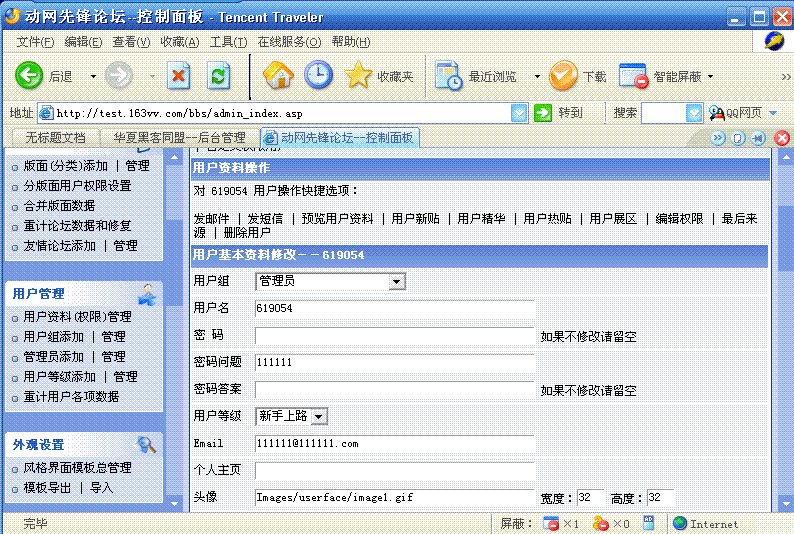Refresh the page with green arrows icon
794x534 pixels.
[218, 75]
